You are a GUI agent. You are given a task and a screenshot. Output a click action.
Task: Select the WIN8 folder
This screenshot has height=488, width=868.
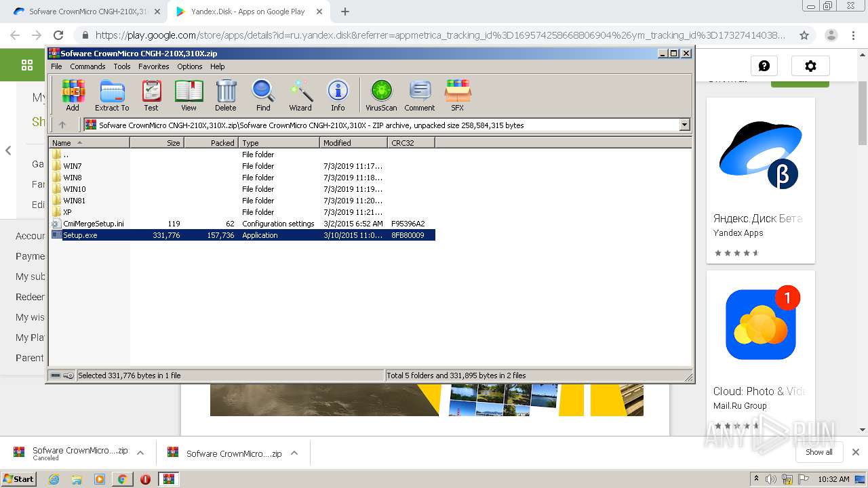[x=242, y=178]
